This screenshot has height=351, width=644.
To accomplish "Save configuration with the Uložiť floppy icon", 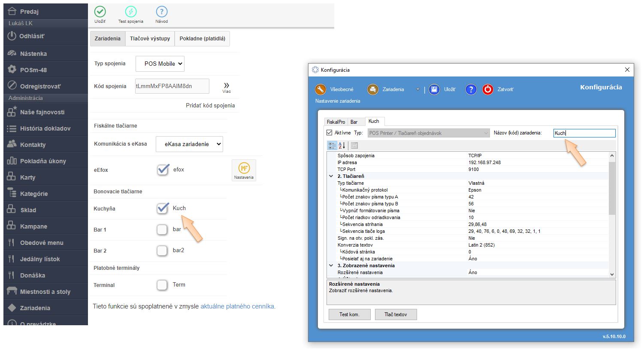I will click(x=434, y=89).
